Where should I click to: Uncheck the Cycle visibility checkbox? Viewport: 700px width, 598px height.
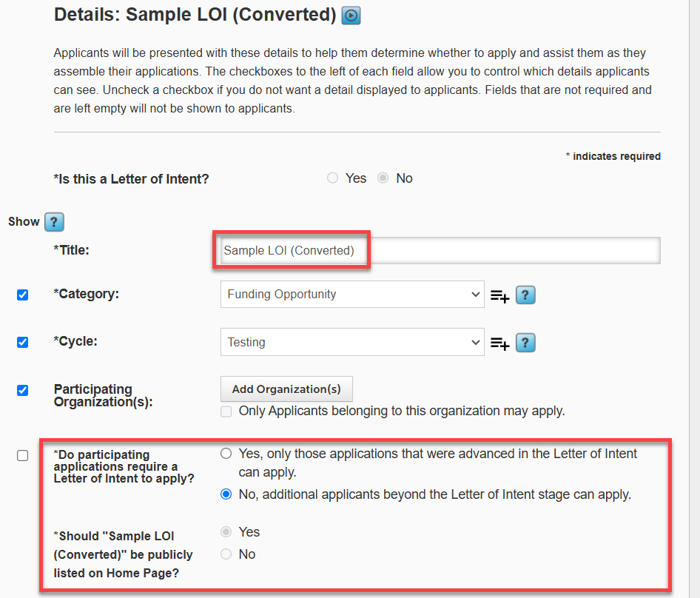(22, 341)
